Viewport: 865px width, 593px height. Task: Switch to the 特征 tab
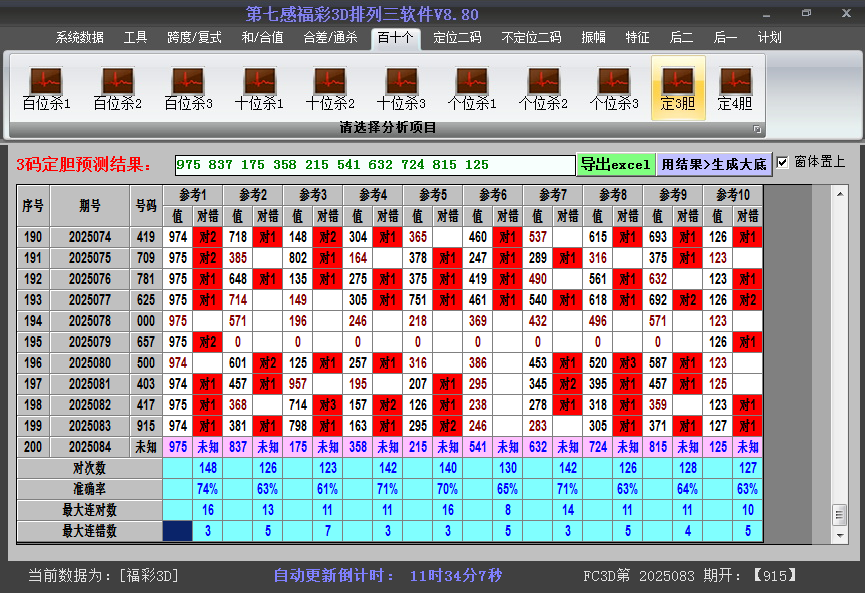coord(637,38)
